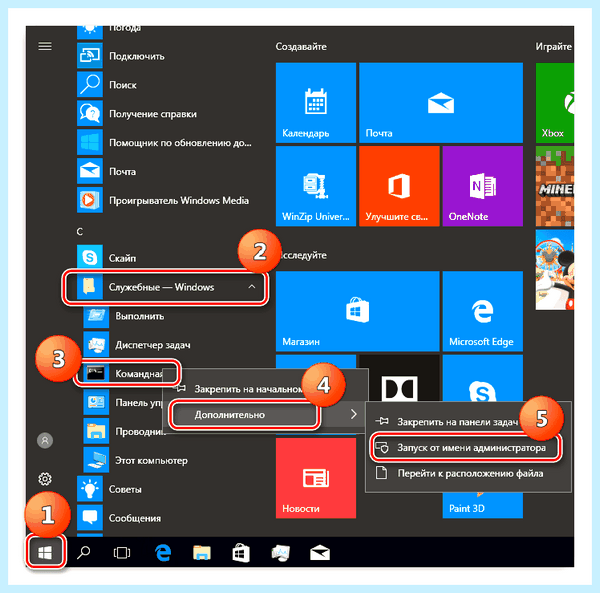This screenshot has width=600, height=593.
Task: Open the Календарь tile
Action: [316, 103]
